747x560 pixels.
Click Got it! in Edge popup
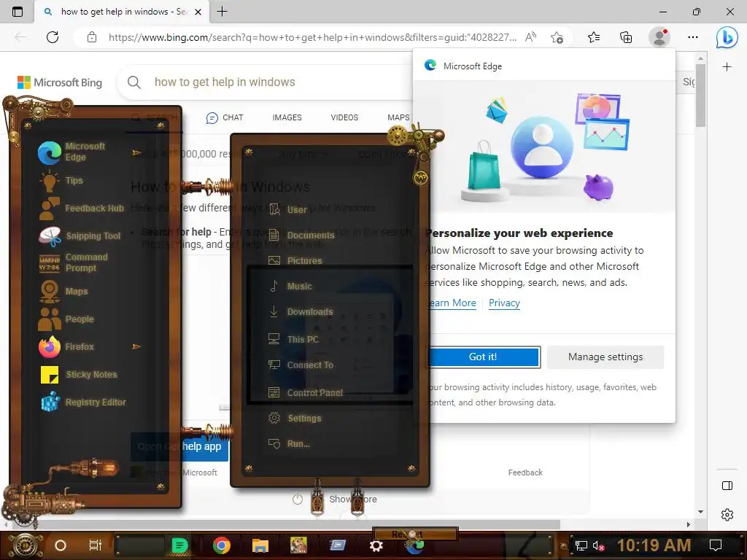483,357
